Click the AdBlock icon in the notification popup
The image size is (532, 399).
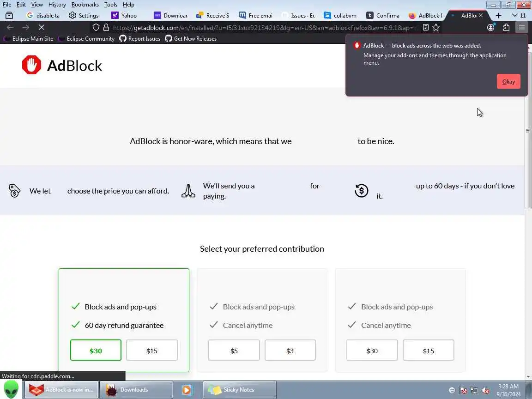[x=357, y=45]
